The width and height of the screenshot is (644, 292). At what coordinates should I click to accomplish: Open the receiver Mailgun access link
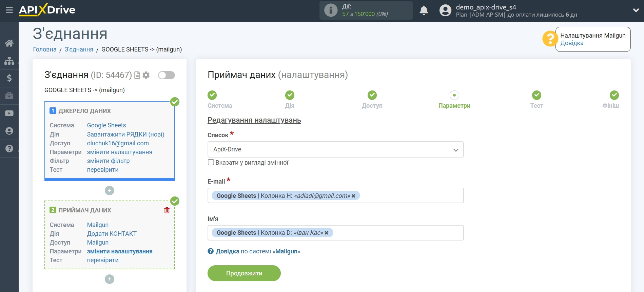click(x=98, y=243)
